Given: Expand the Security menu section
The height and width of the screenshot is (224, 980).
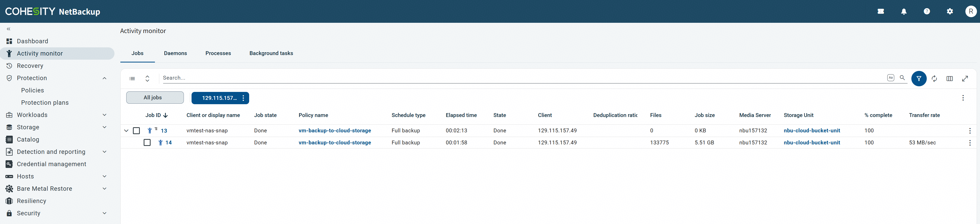Looking at the screenshot, I should tap(104, 213).
